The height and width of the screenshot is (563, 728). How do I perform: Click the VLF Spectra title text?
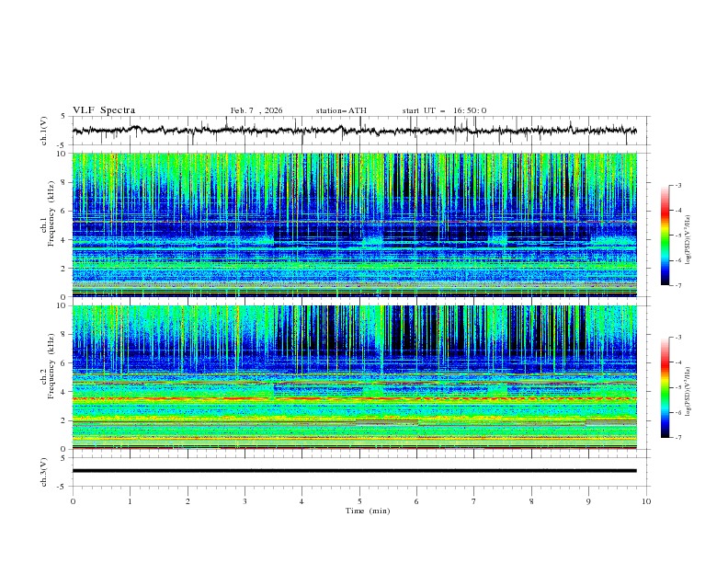pos(104,110)
